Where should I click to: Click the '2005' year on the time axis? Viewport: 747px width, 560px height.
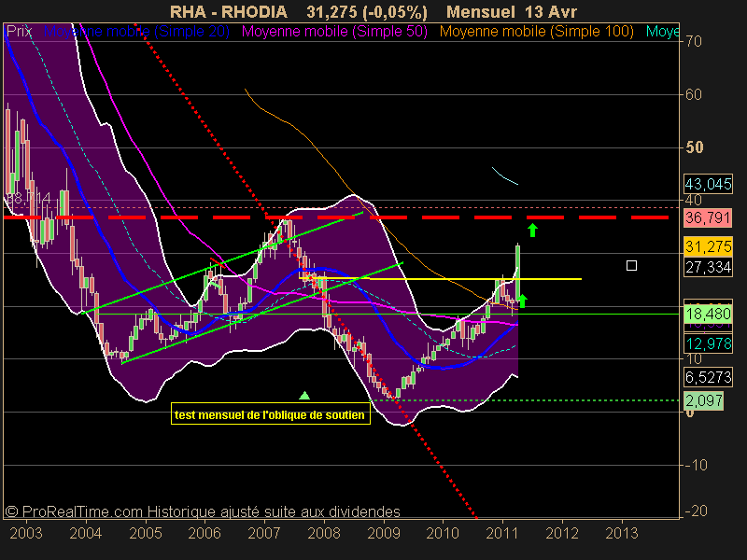146,533
